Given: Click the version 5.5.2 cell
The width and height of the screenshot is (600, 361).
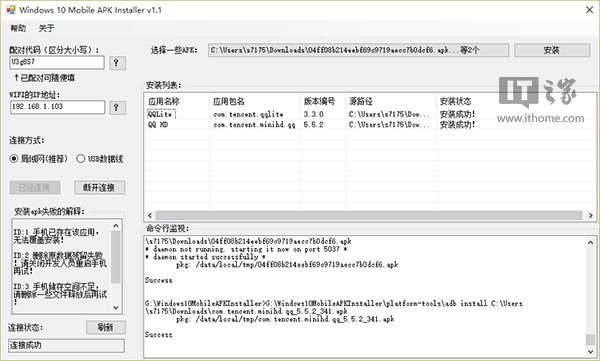Looking at the screenshot, I should pos(313,124).
